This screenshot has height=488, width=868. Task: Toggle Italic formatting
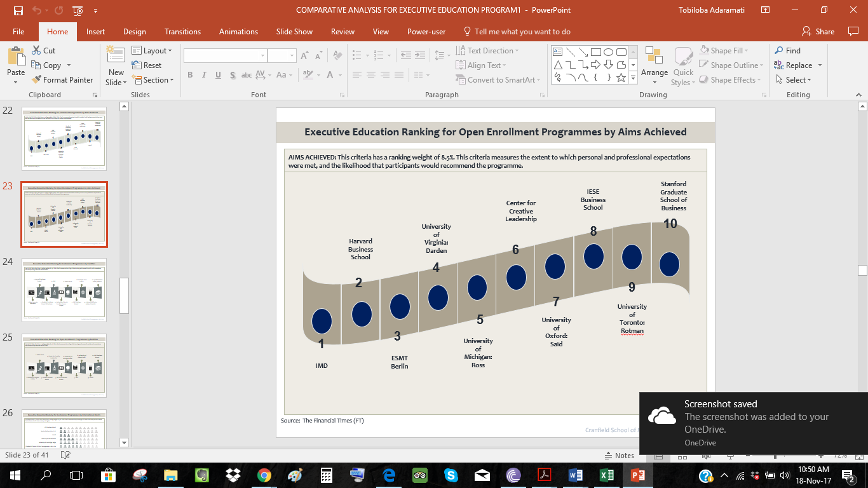click(x=204, y=75)
